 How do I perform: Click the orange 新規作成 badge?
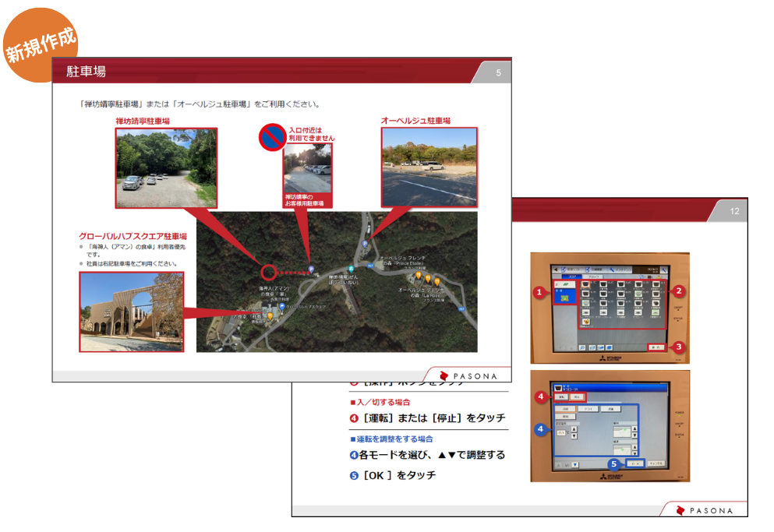41,43
